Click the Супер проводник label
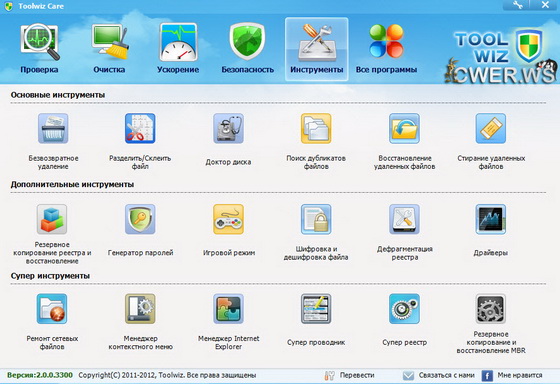The image size is (560, 384). click(316, 342)
